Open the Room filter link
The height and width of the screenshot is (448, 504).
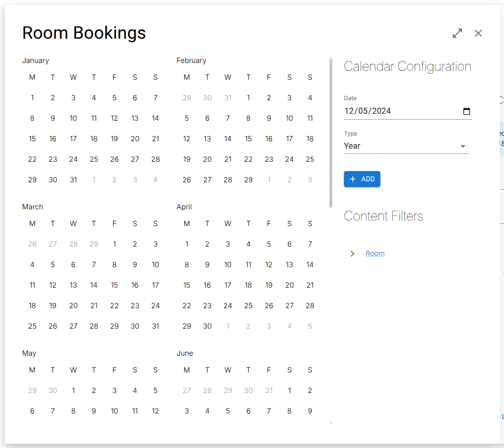tap(375, 254)
